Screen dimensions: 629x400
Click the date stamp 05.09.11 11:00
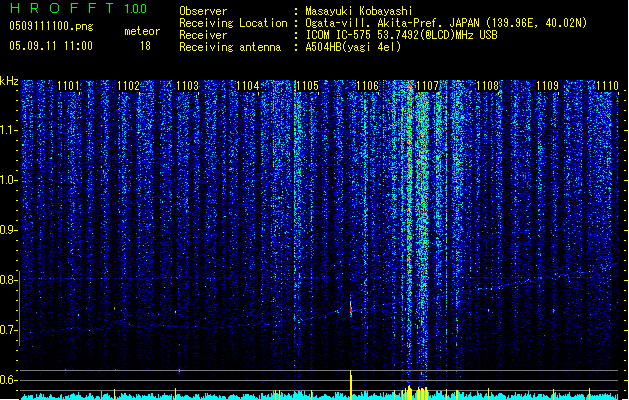click(x=51, y=46)
